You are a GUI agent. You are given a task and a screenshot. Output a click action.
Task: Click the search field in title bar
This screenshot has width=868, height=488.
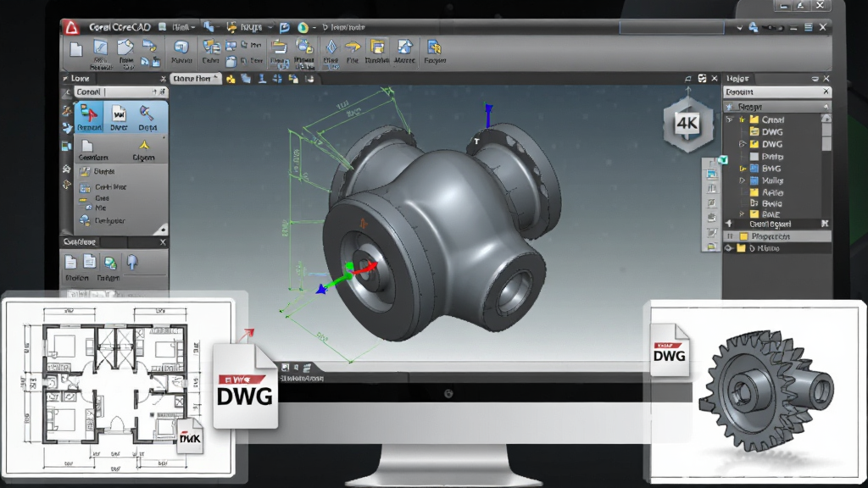[671, 27]
